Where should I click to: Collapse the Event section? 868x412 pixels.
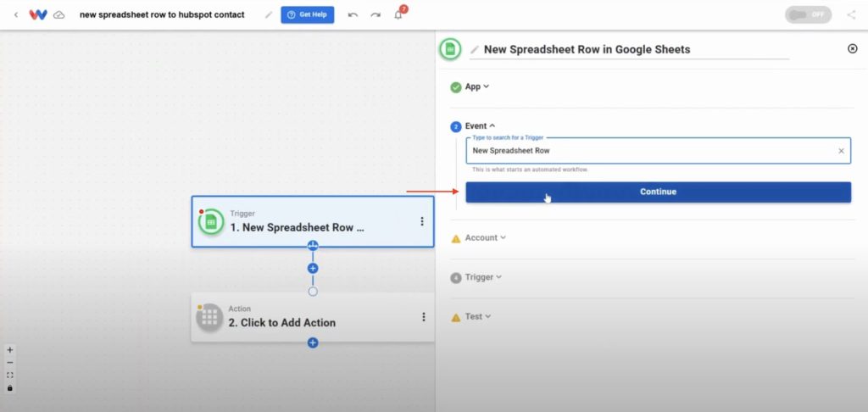(480, 126)
